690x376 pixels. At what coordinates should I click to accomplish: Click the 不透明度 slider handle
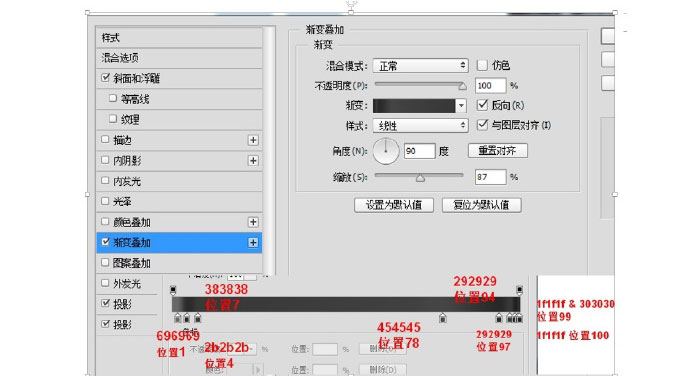462,86
